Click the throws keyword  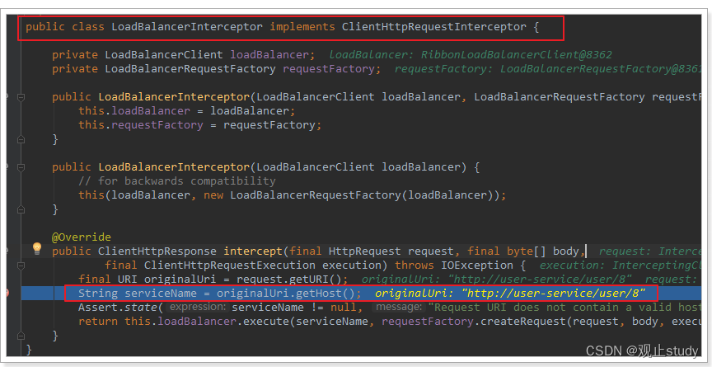414,265
